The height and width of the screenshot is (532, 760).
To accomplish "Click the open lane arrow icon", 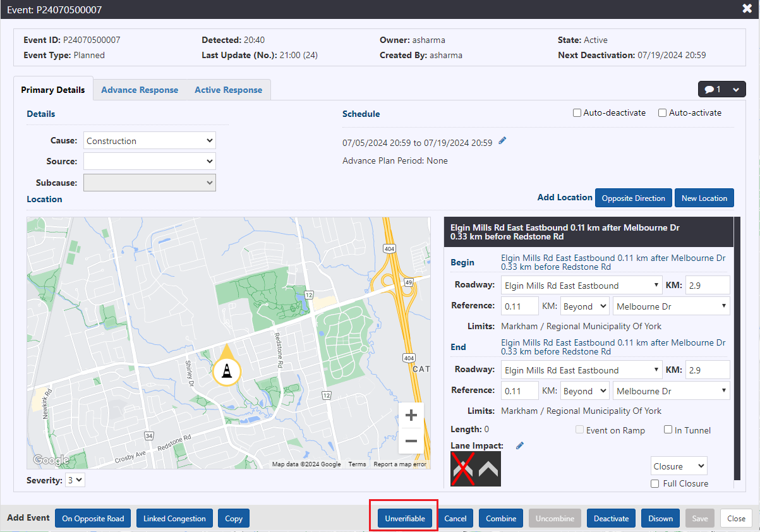I will tap(488, 469).
